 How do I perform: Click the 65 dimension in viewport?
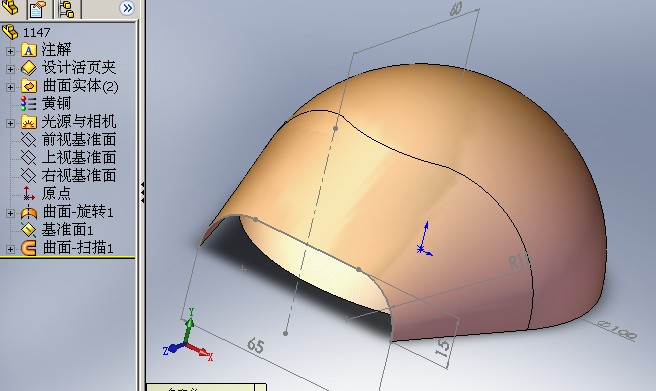click(x=256, y=345)
